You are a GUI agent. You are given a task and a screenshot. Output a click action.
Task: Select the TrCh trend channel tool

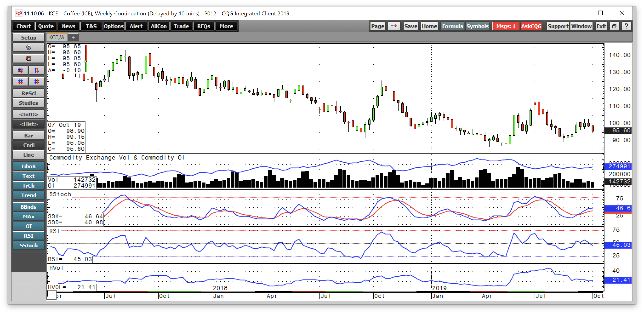pos(28,186)
